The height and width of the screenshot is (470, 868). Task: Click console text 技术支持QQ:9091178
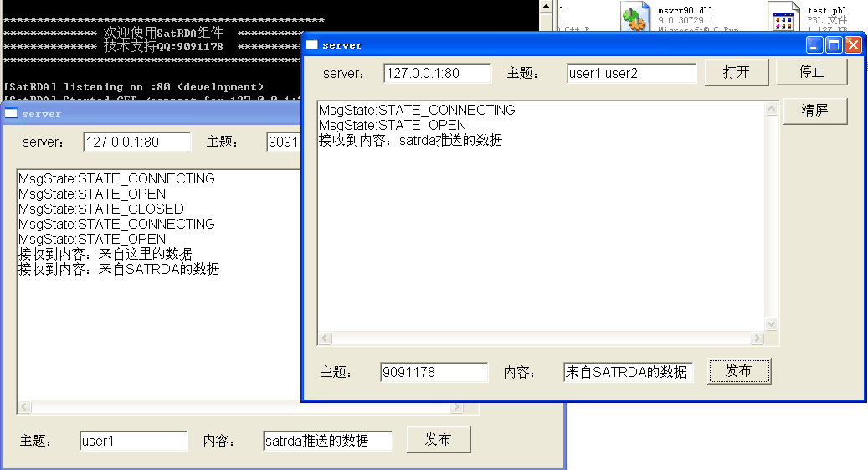pos(163,46)
